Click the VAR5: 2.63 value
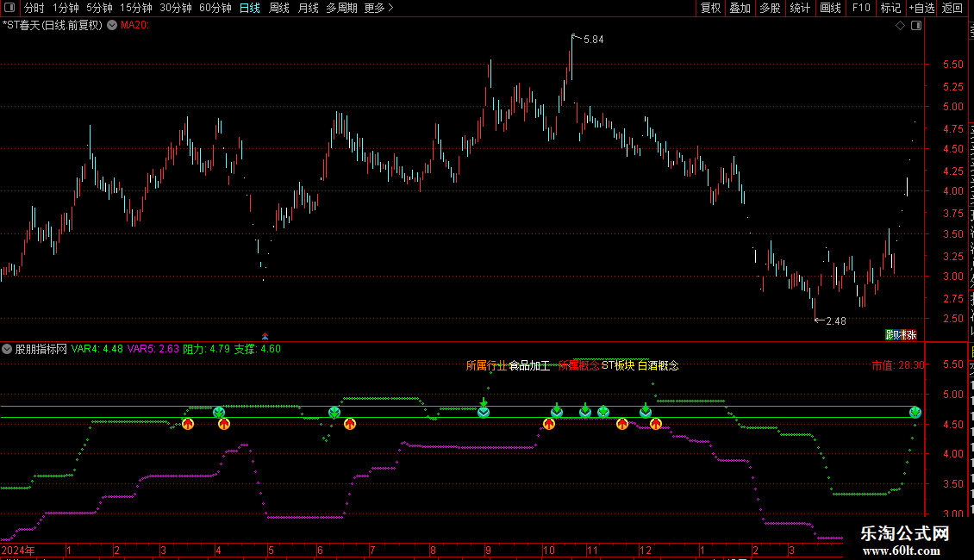The image size is (974, 560). pyautogui.click(x=153, y=349)
